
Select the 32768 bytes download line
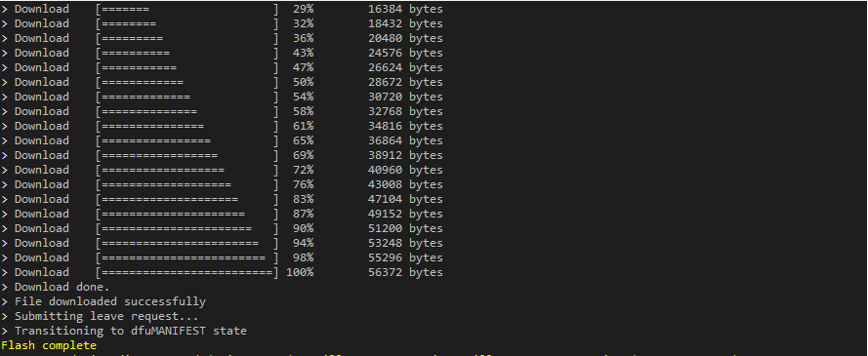pyautogui.click(x=222, y=111)
